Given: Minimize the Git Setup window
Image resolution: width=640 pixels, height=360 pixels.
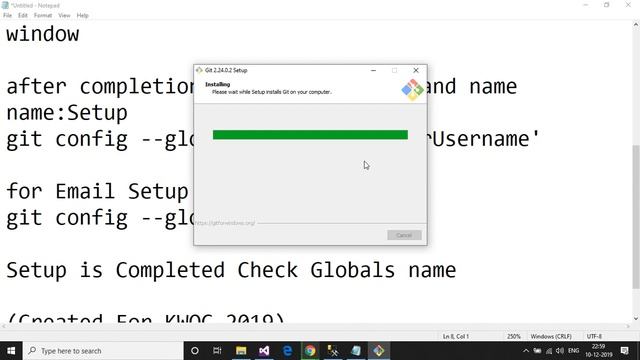Looking at the screenshot, I should coord(373,70).
